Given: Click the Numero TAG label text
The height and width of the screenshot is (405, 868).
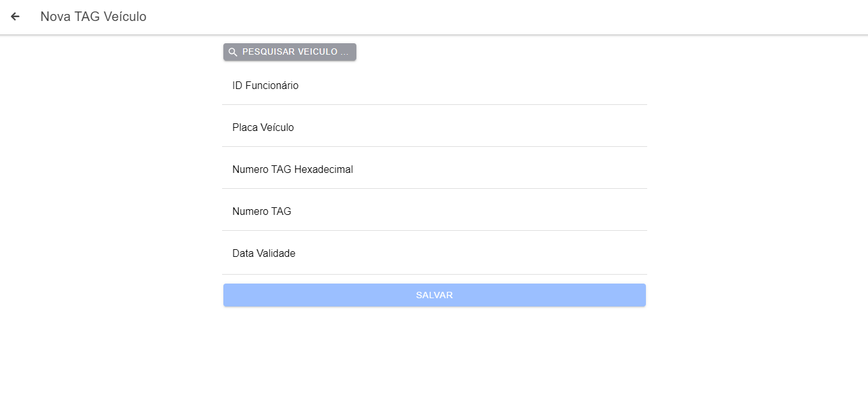Looking at the screenshot, I should coord(262,212).
